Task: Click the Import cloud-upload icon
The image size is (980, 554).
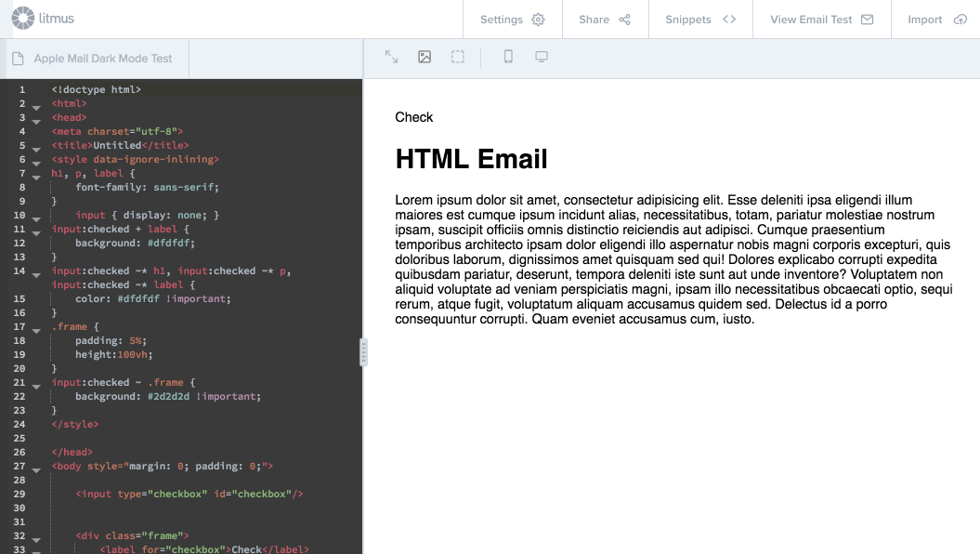Action: [960, 20]
